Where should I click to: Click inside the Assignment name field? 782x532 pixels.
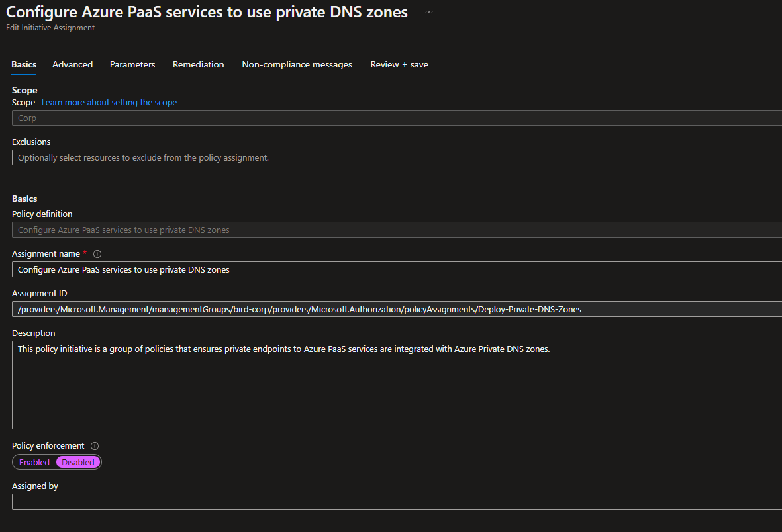265,269
